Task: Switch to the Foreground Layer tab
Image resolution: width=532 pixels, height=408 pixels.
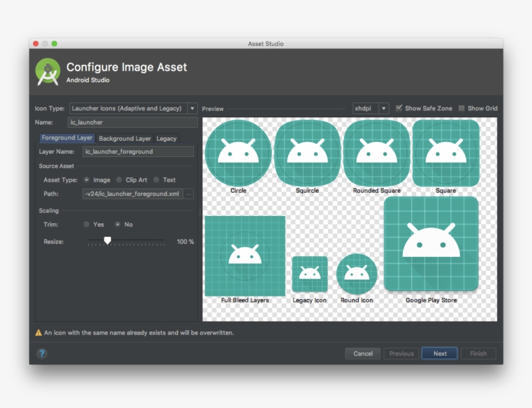Action: 67,138
